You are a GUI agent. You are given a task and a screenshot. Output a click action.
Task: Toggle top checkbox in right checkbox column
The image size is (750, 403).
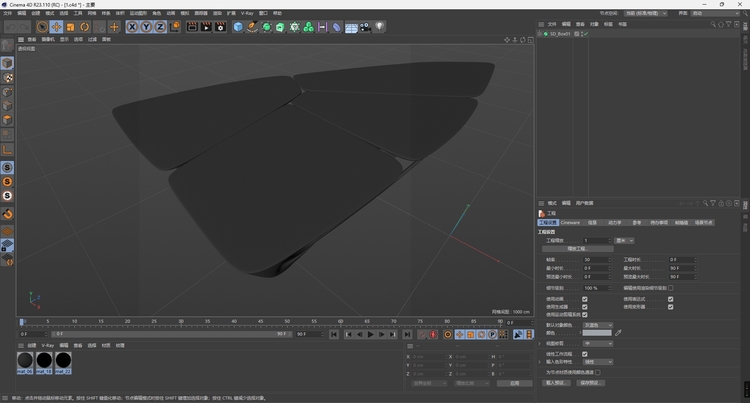[x=671, y=299]
